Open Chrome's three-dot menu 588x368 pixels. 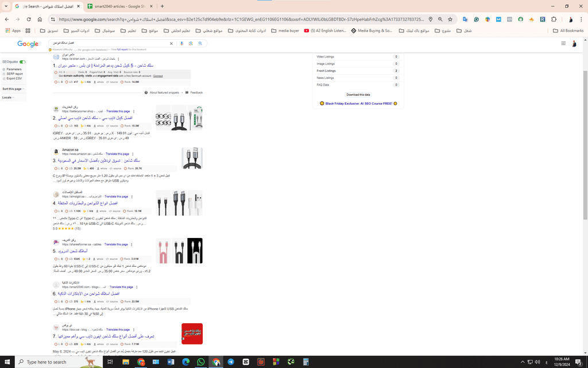click(x=582, y=19)
